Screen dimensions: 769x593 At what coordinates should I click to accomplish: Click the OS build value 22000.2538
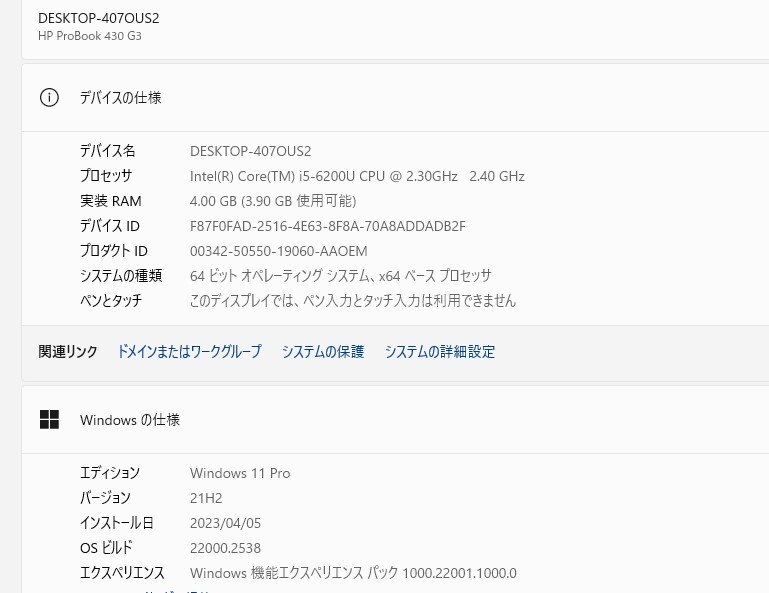click(x=225, y=548)
